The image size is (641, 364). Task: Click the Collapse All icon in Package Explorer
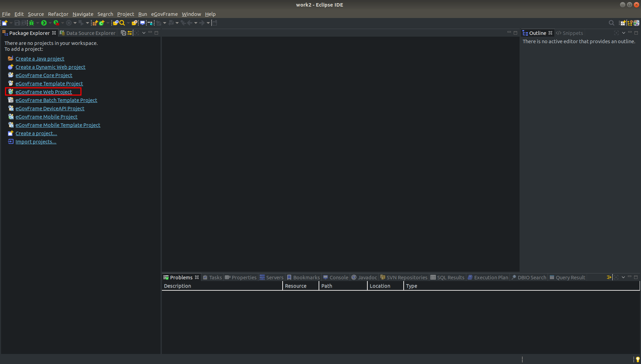(123, 33)
